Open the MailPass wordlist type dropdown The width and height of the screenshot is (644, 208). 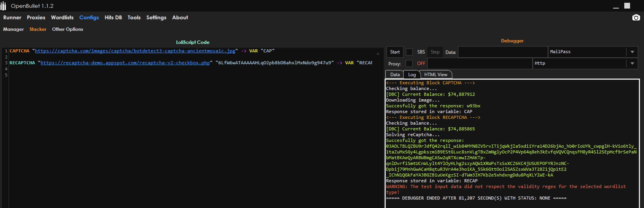tap(632, 52)
